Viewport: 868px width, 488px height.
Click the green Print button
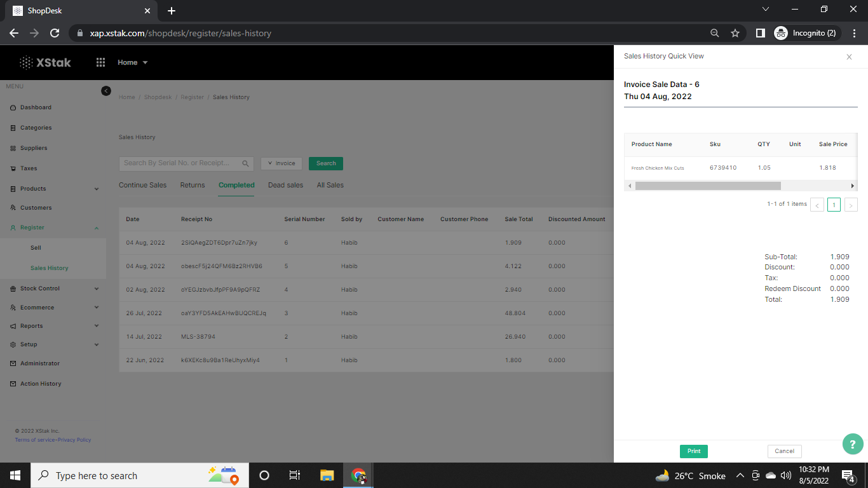click(693, 451)
